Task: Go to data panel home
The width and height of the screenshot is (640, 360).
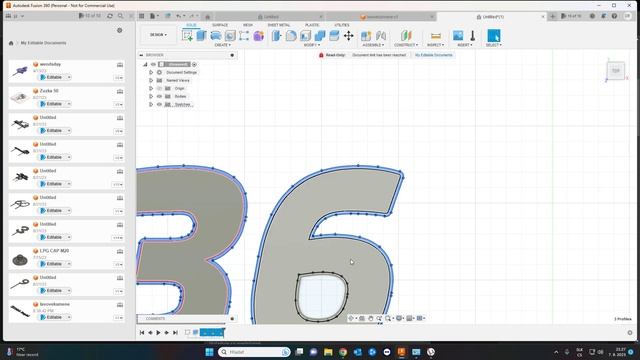Action: tap(11, 43)
